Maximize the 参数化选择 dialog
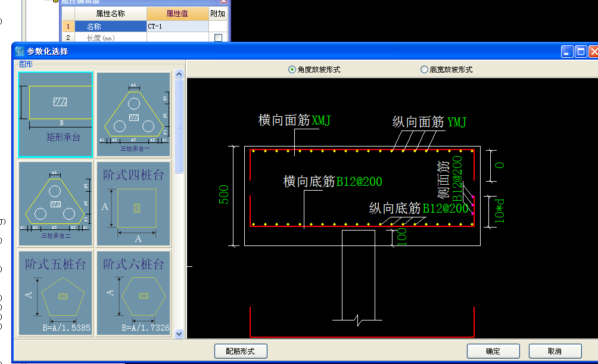 click(581, 51)
